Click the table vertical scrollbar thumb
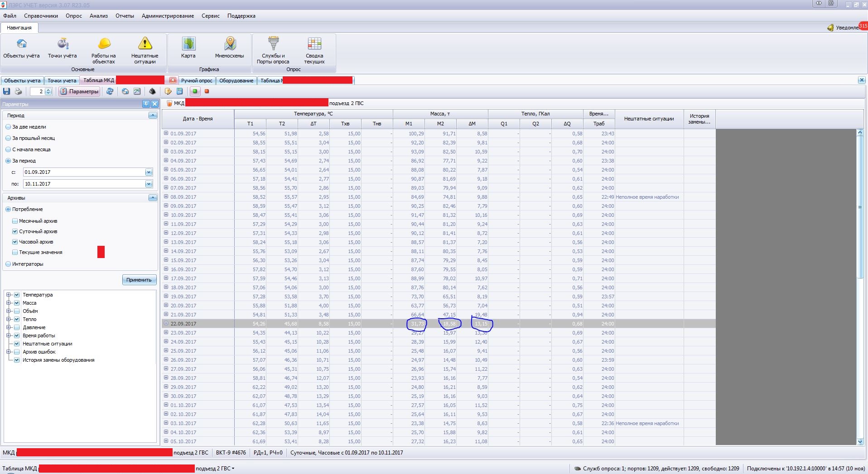The image size is (868, 474). pos(860,207)
